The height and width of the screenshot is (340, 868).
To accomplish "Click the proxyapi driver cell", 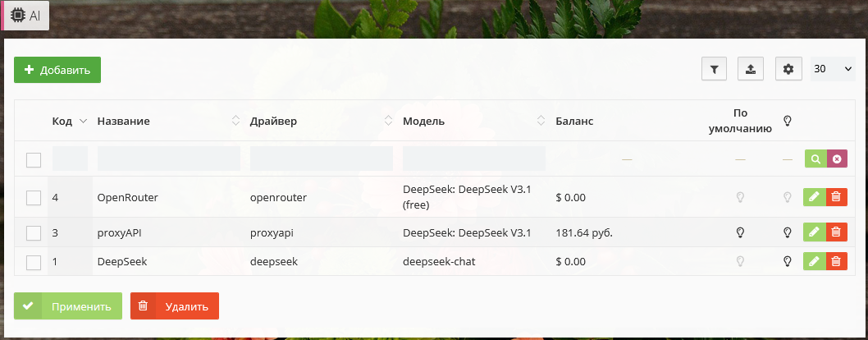I will [x=272, y=233].
